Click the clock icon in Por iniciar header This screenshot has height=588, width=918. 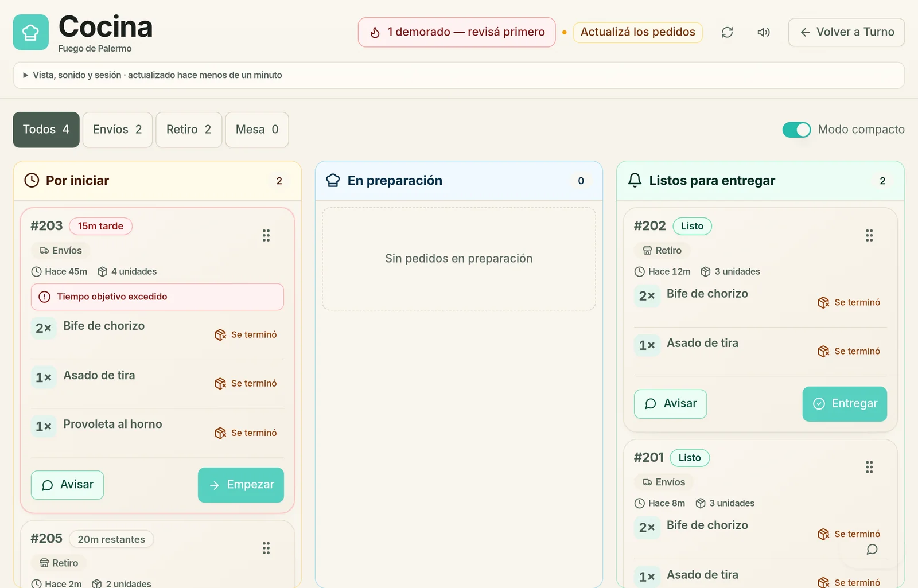[32, 180]
